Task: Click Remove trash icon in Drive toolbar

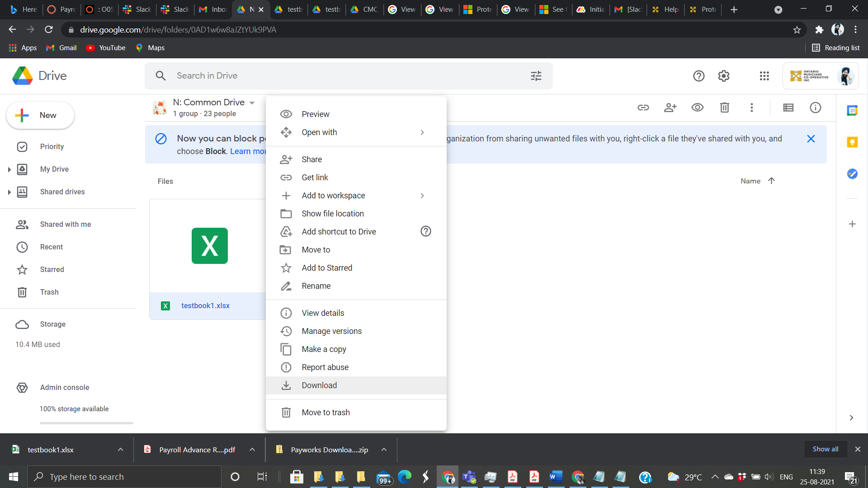Action: (x=725, y=108)
